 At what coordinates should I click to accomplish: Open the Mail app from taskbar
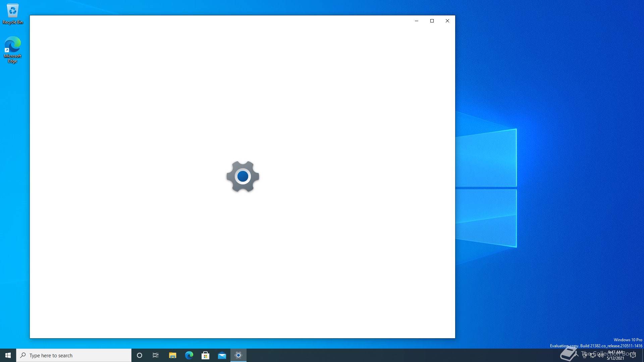click(222, 355)
